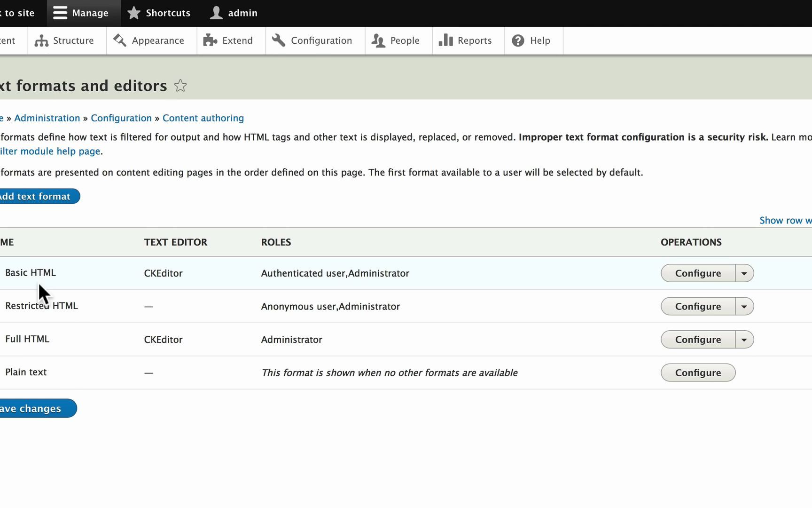812x508 pixels.
Task: Open the People admin page label
Action: pyautogui.click(x=405, y=41)
